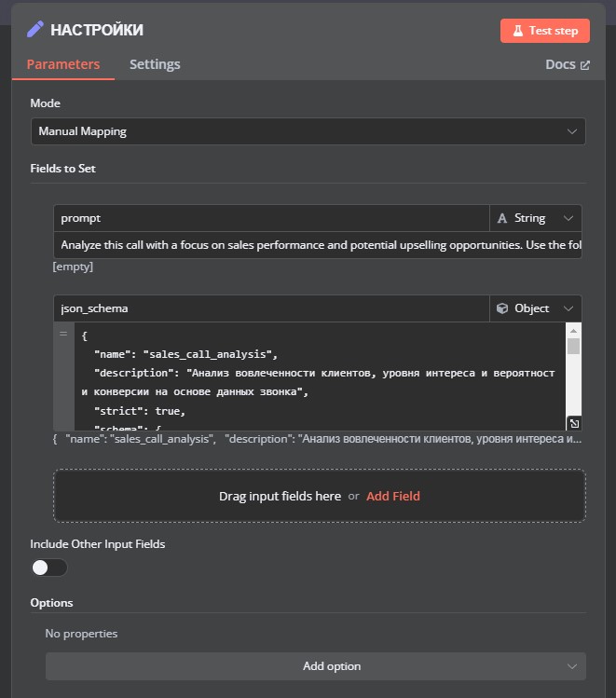Select the Parameters tab
Screen dimensions: 616x698
tap(63, 64)
